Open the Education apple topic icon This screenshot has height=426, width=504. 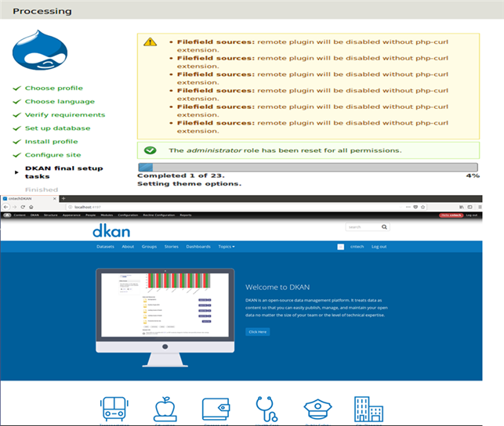(x=165, y=409)
